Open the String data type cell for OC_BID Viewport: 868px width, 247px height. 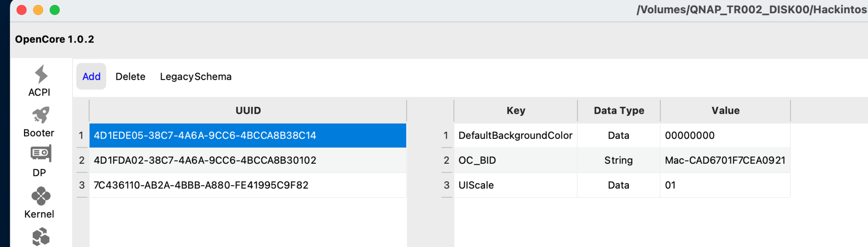click(618, 160)
